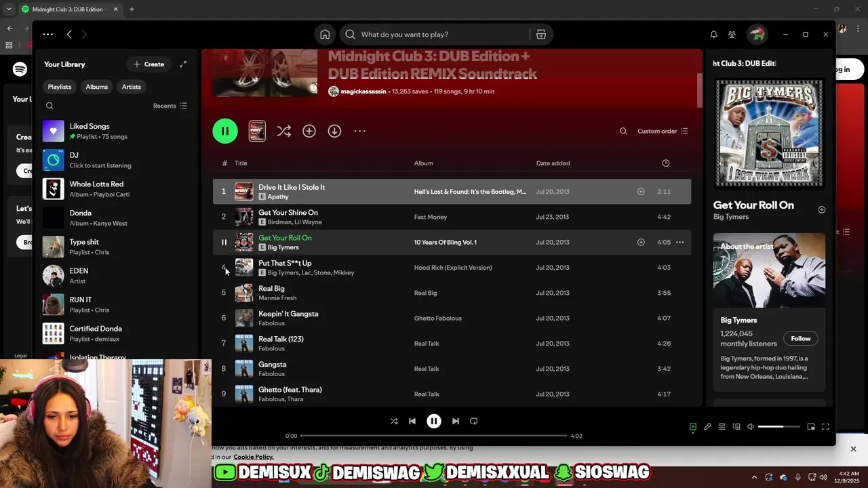Add current song via Now Playing plus icon

pyautogui.click(x=821, y=209)
